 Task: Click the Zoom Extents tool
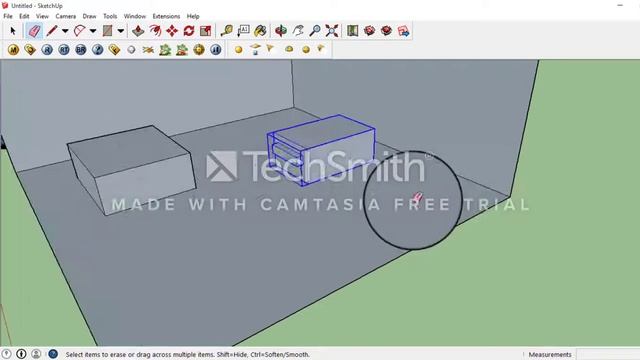point(332,31)
